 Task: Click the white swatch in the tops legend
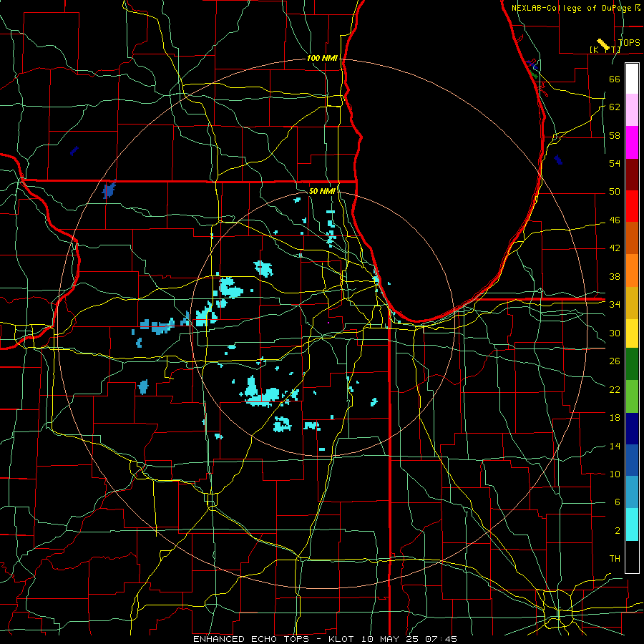point(632,79)
